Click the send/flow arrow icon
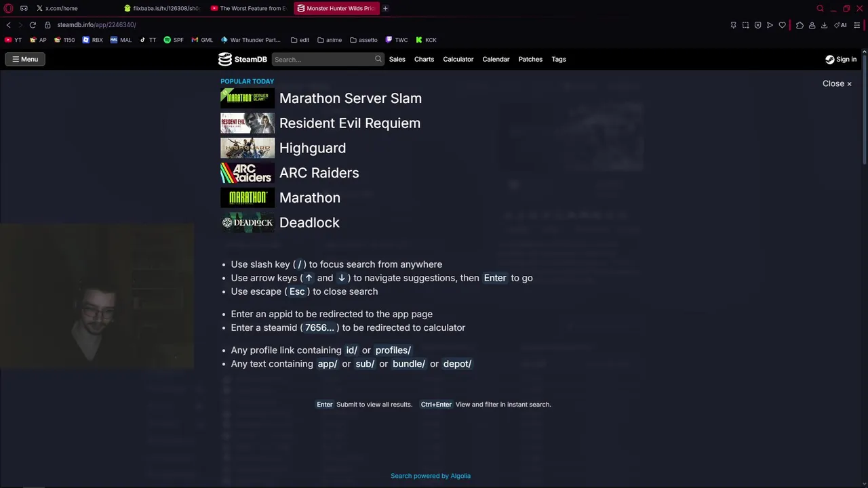The image size is (868, 488). [x=770, y=25]
